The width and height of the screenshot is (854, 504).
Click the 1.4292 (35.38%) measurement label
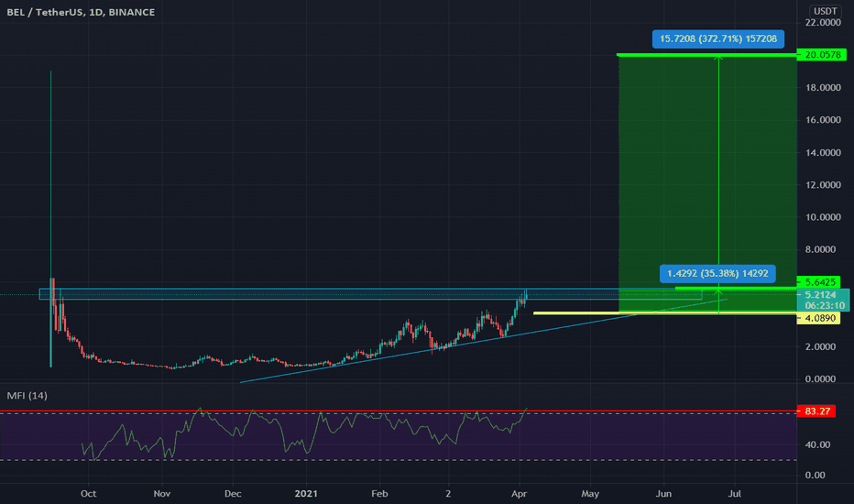click(717, 273)
